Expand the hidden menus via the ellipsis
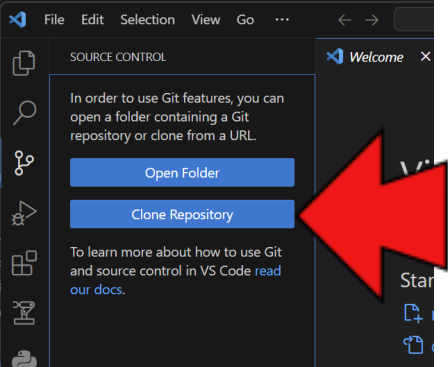This screenshot has width=448, height=367. [282, 20]
